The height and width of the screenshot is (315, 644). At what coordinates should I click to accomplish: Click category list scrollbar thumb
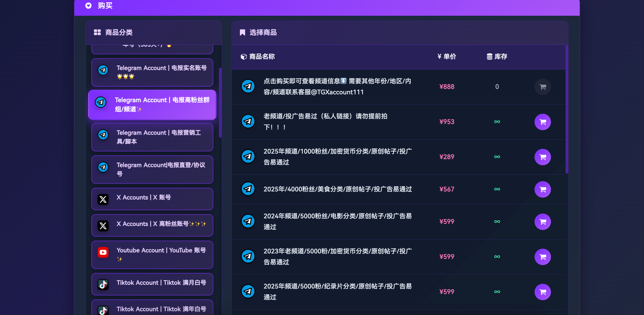pyautogui.click(x=220, y=102)
